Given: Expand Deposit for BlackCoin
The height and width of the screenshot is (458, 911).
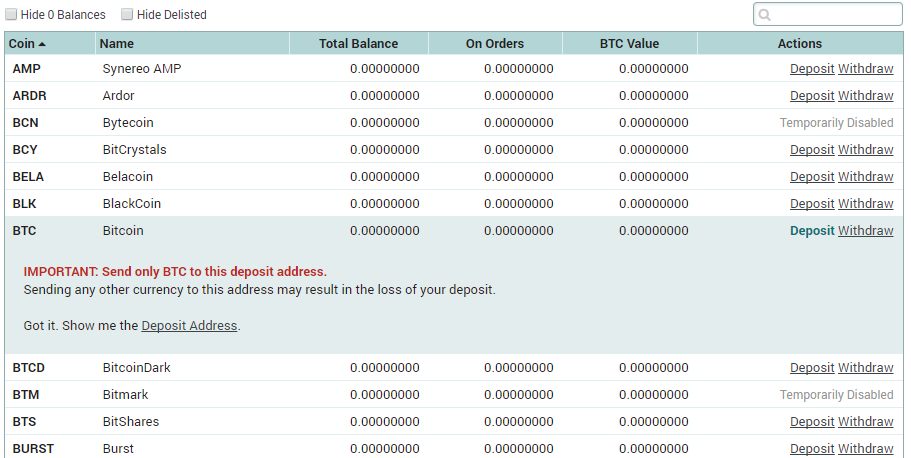Looking at the screenshot, I should click(811, 204).
